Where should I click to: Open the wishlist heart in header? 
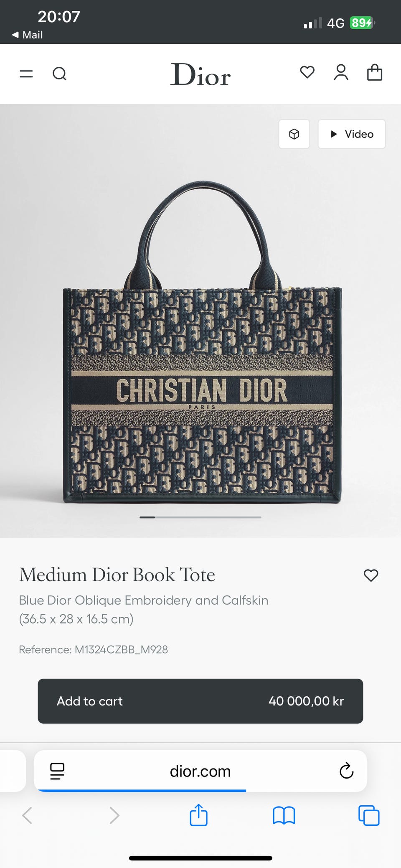point(307,72)
